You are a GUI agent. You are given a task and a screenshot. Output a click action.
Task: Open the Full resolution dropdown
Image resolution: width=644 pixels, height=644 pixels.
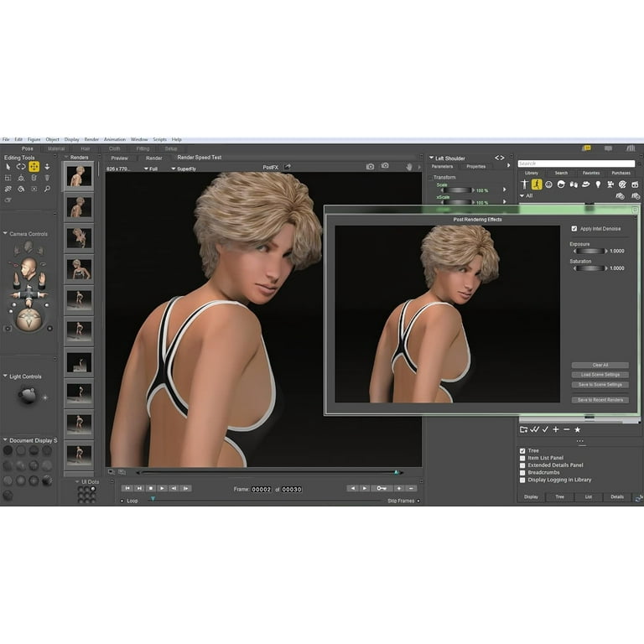click(151, 169)
